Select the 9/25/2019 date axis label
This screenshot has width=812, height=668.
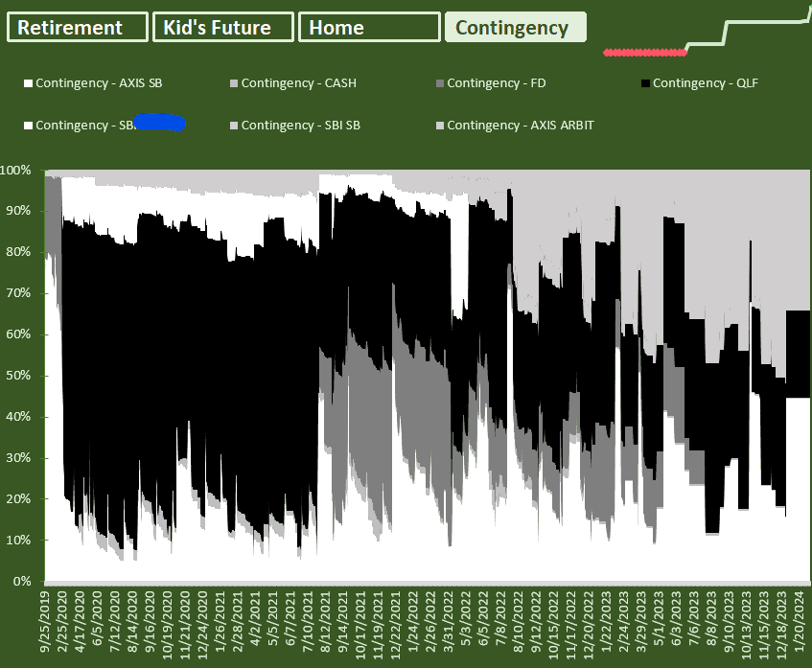(45, 621)
